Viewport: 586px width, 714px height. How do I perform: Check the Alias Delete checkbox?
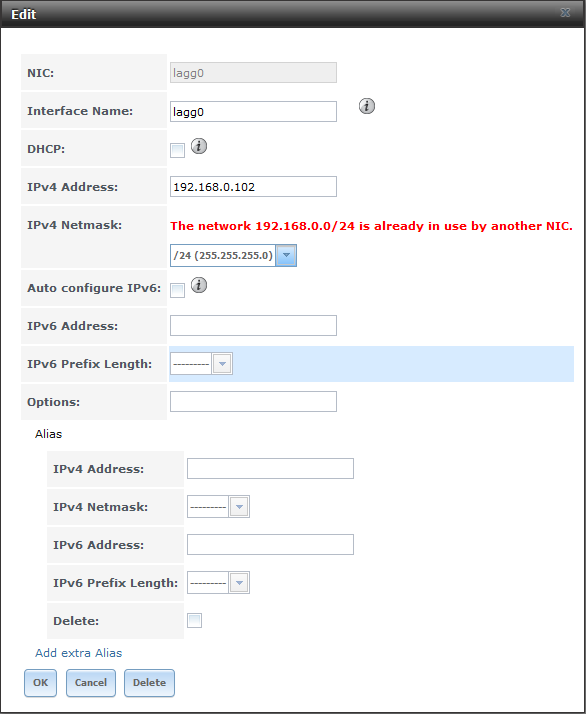pos(194,620)
